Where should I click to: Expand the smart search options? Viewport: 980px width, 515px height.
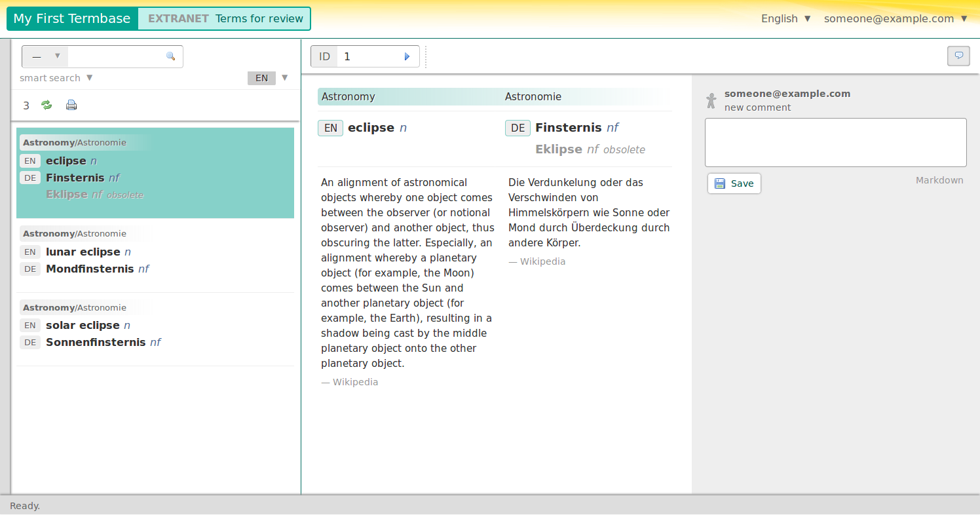(56, 77)
